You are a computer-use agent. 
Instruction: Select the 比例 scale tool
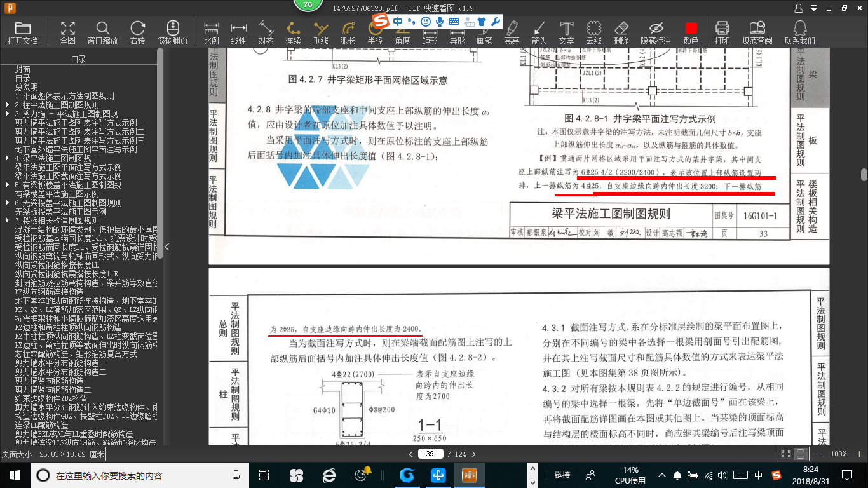click(x=212, y=32)
